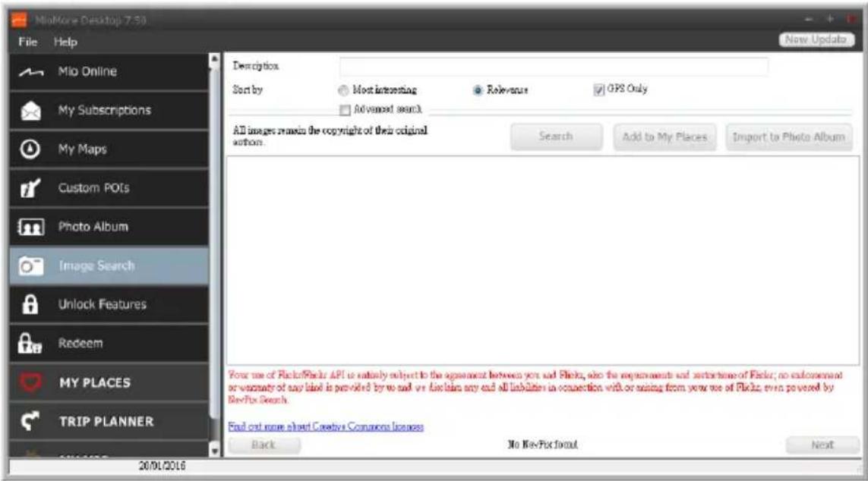
Task: Open the TRIP PLANNER section
Action: [109, 421]
